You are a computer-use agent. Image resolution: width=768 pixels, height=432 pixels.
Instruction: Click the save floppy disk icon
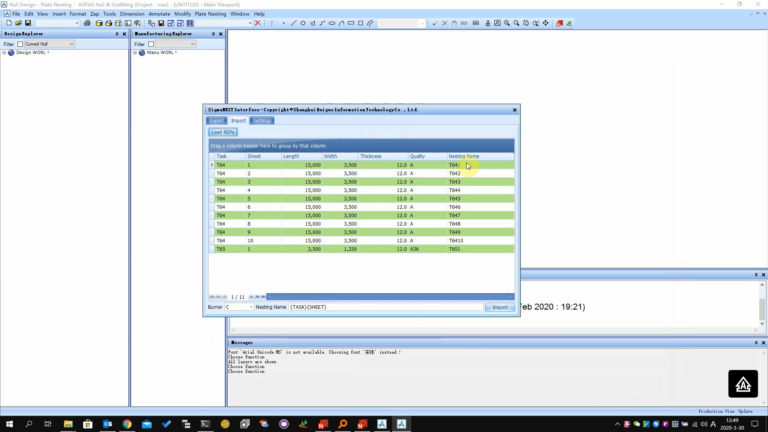click(28, 23)
